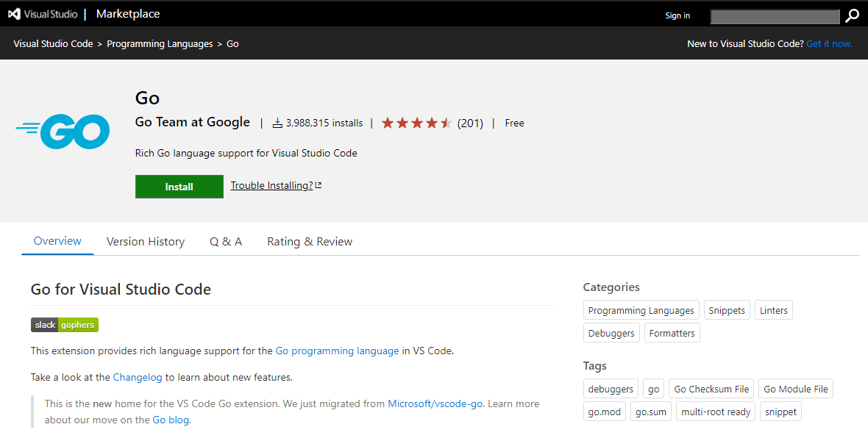This screenshot has width=868, height=438.
Task: Select Debuggers category chip
Action: (x=611, y=333)
